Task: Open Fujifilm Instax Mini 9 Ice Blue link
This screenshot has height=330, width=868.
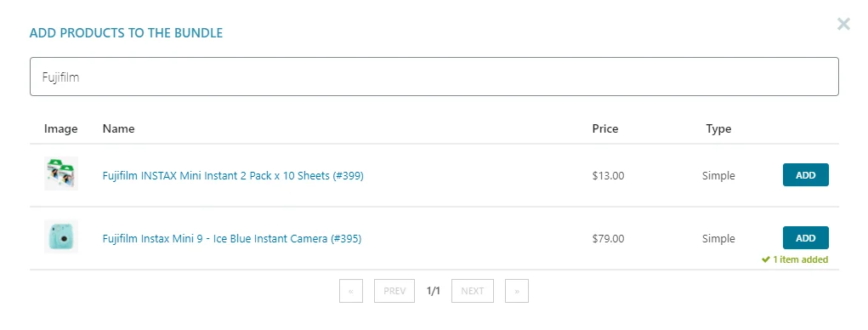Action: tap(232, 239)
